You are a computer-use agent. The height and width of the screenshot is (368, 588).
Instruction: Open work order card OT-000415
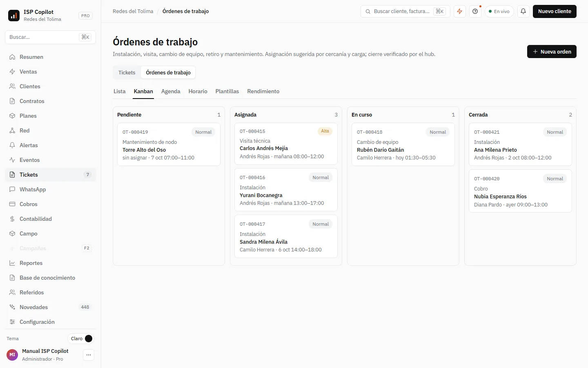(286, 144)
